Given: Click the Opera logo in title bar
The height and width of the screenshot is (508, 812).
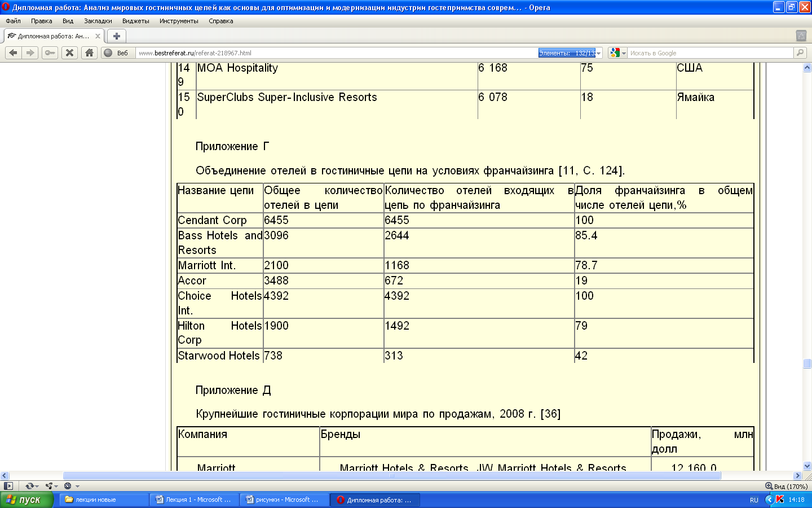Looking at the screenshot, I should click(6, 7).
